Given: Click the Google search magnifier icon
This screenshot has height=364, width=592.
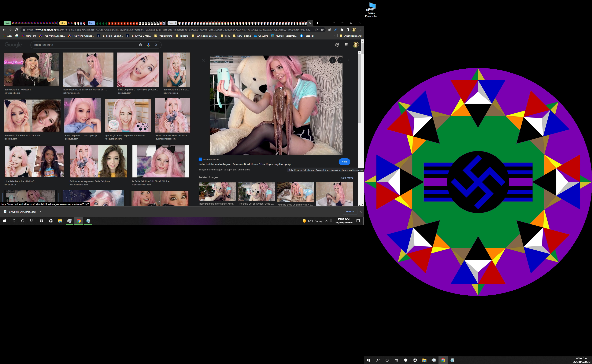Looking at the screenshot, I should click(156, 45).
